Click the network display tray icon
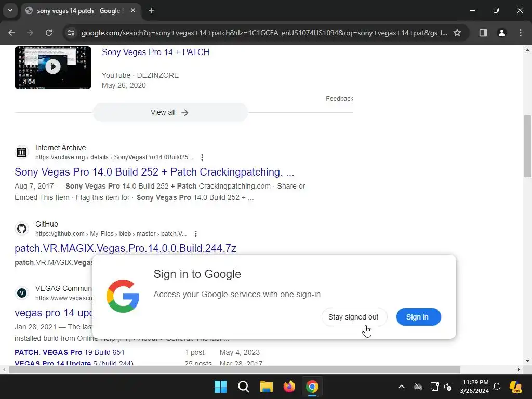Viewport: 532px width, 399px height. tap(435, 387)
